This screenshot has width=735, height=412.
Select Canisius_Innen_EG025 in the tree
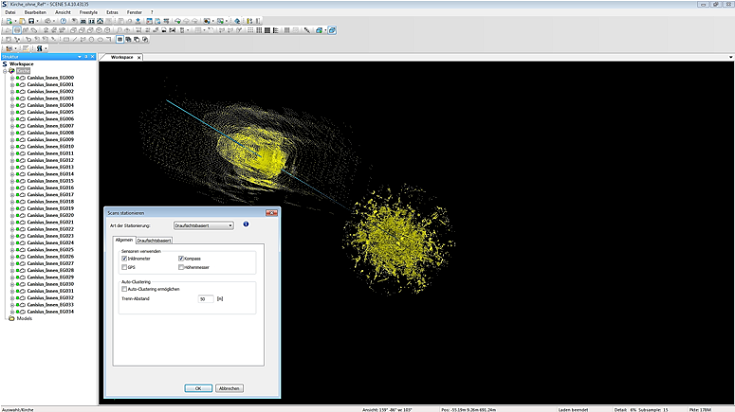coord(50,250)
